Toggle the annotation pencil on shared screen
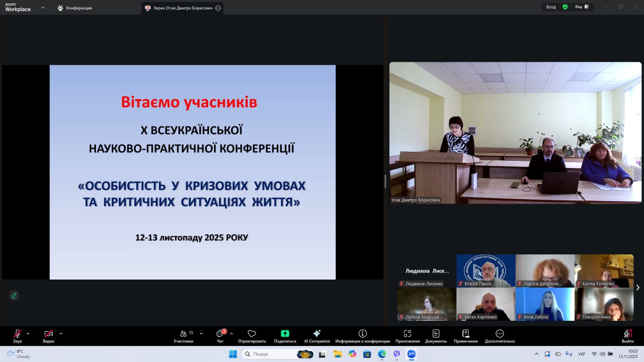The width and height of the screenshot is (644, 362). click(14, 295)
